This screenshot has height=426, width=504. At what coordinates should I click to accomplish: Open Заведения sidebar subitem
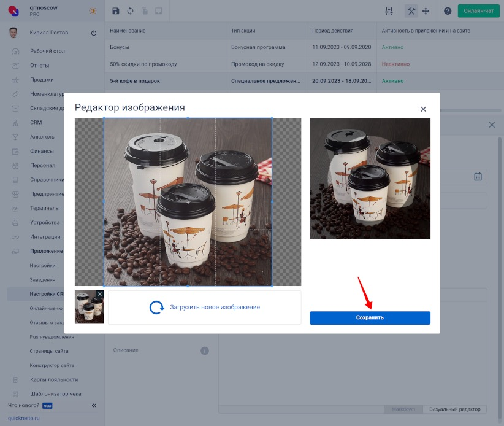click(42, 280)
